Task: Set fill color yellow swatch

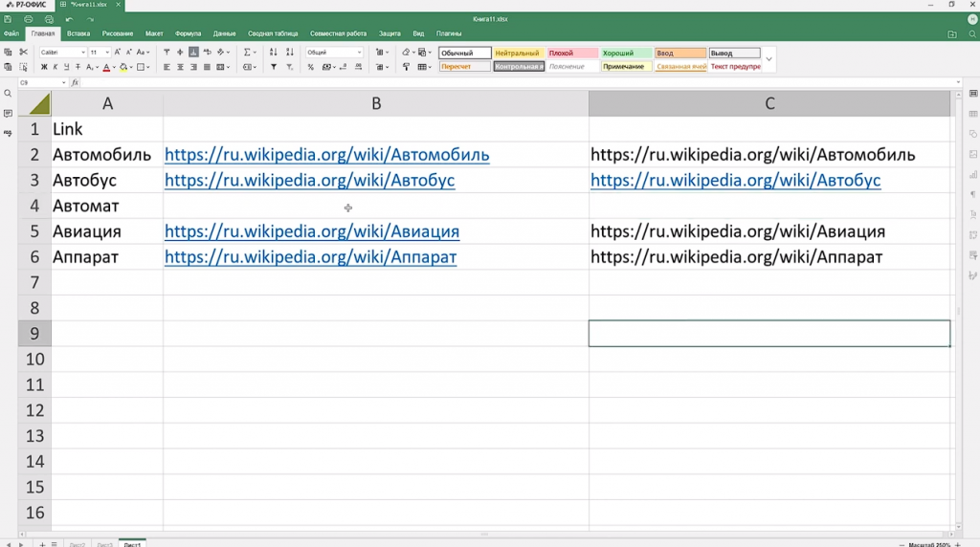Action: point(123,67)
